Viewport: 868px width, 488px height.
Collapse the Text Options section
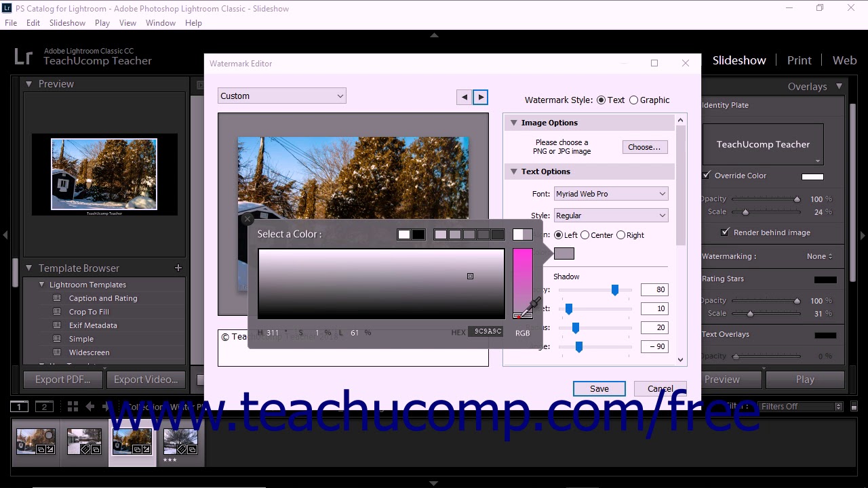coord(514,171)
